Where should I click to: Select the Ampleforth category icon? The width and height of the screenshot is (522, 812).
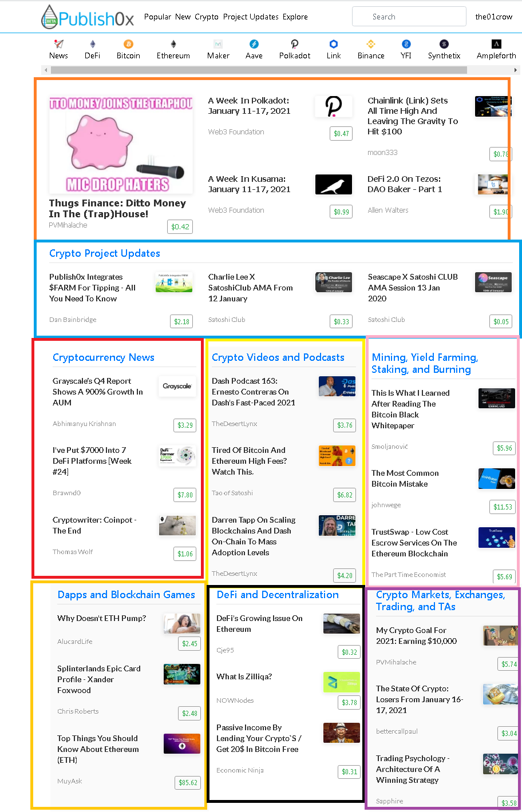tap(496, 44)
